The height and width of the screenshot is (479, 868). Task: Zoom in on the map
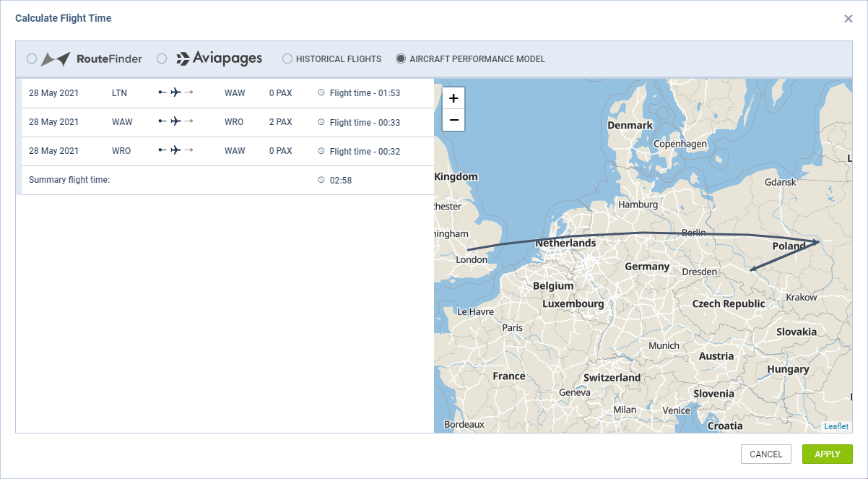coord(453,98)
